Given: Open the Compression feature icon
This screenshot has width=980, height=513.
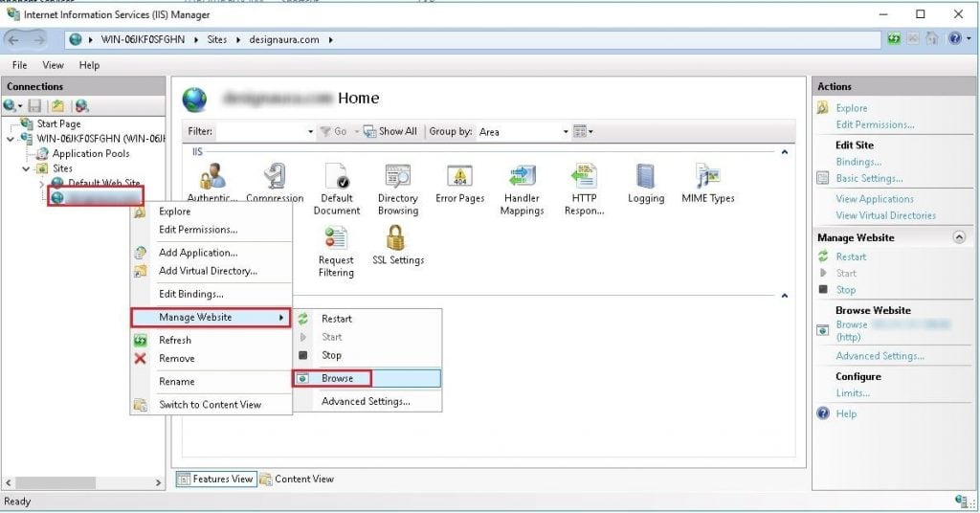Looking at the screenshot, I should [275, 183].
